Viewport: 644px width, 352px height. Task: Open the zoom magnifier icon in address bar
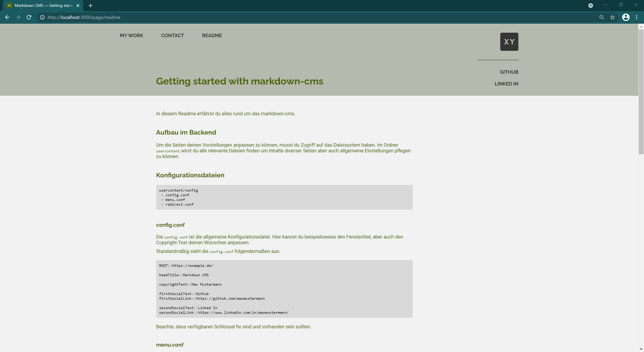[602, 17]
